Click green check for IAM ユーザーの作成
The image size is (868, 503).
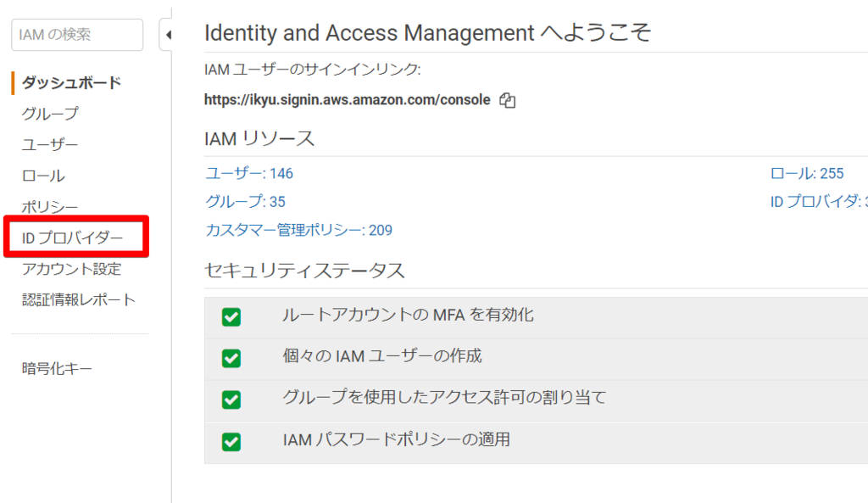(231, 358)
